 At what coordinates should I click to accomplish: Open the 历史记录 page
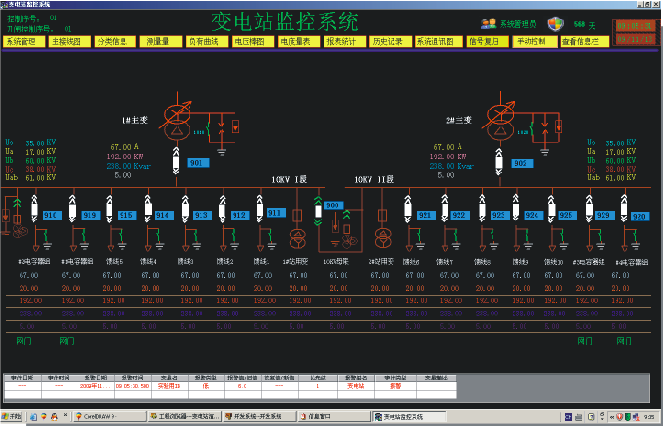tap(387, 42)
